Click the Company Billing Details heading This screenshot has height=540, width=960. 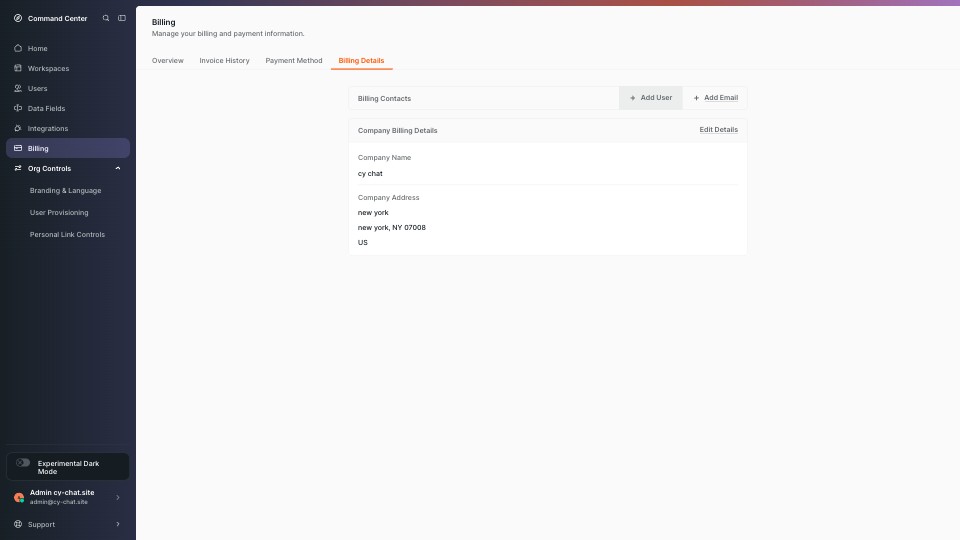397,130
